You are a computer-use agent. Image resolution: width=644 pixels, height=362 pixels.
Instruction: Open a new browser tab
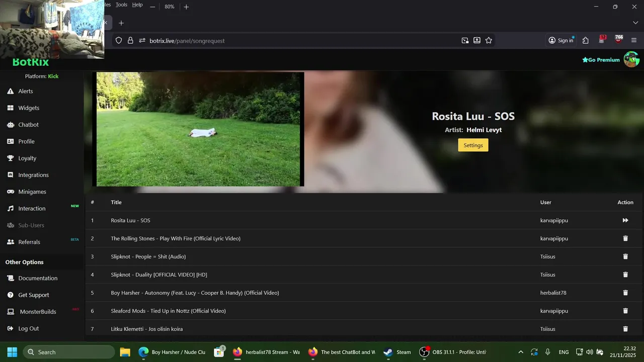[x=121, y=23]
